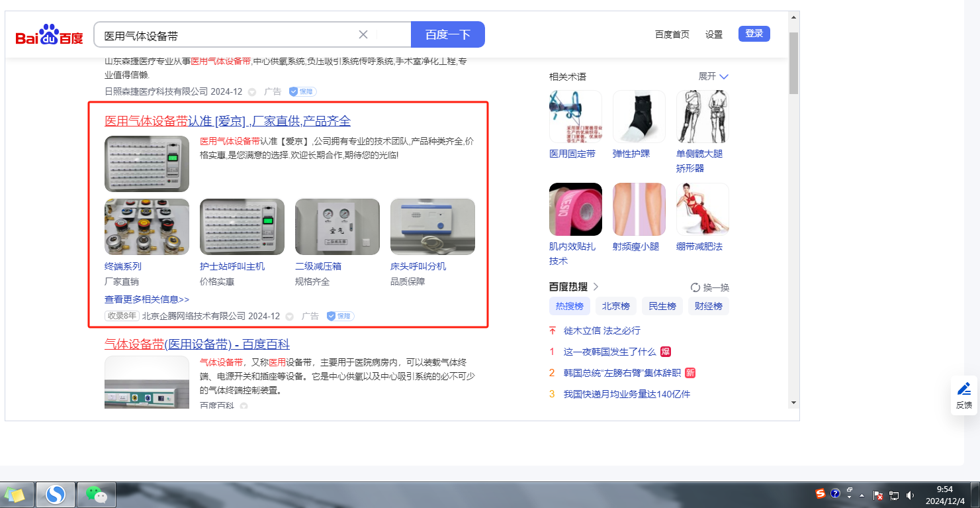Click the volume speaker tray icon
The width and height of the screenshot is (980, 508).
point(910,495)
